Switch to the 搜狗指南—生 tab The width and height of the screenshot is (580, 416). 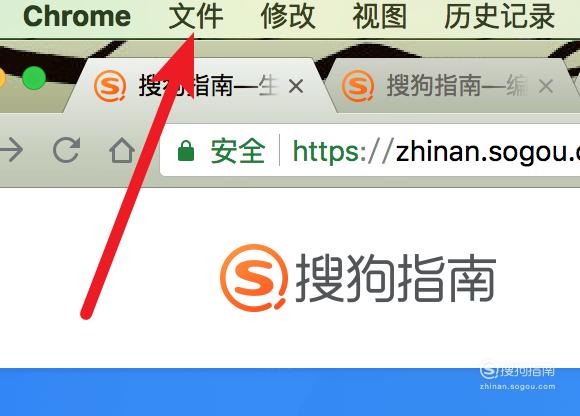[x=200, y=86]
